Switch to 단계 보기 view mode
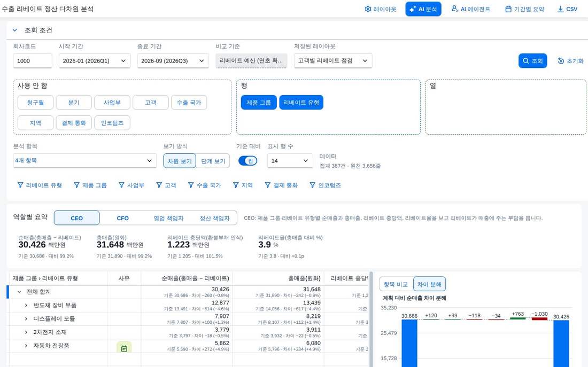 coord(213,161)
